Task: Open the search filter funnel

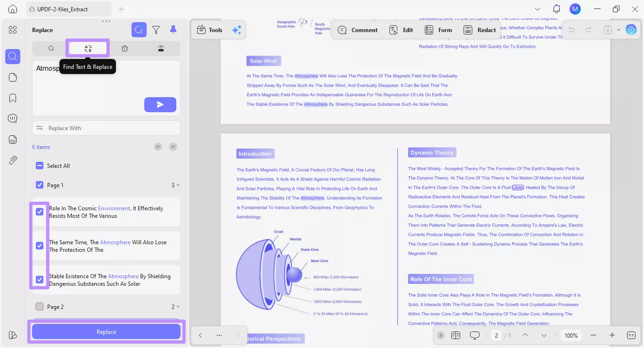Action: [x=156, y=30]
